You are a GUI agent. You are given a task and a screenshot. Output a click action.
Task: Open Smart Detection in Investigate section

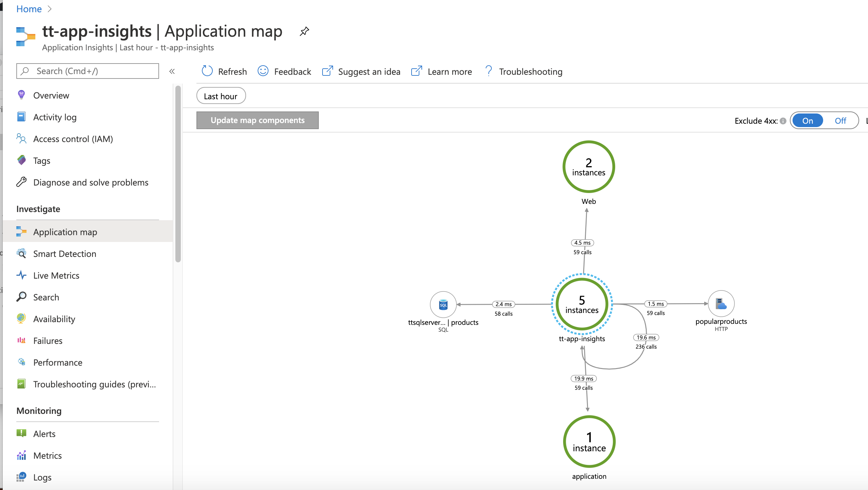click(x=65, y=253)
